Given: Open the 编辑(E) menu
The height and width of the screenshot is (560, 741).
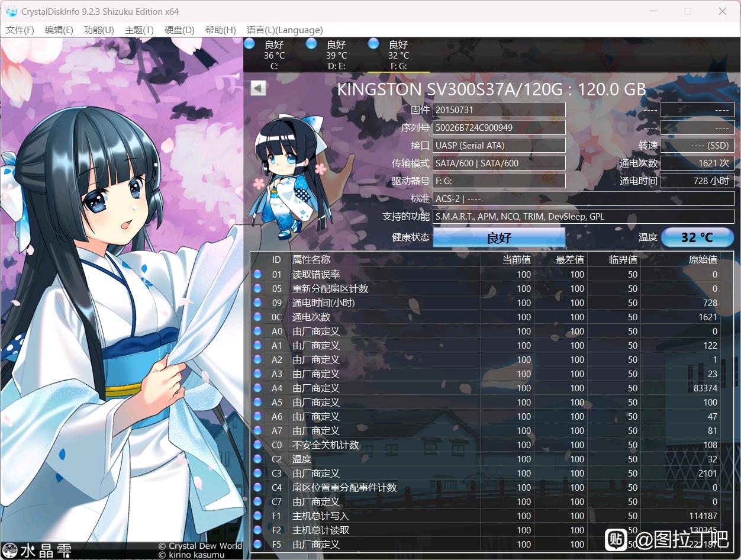Looking at the screenshot, I should pos(59,30).
